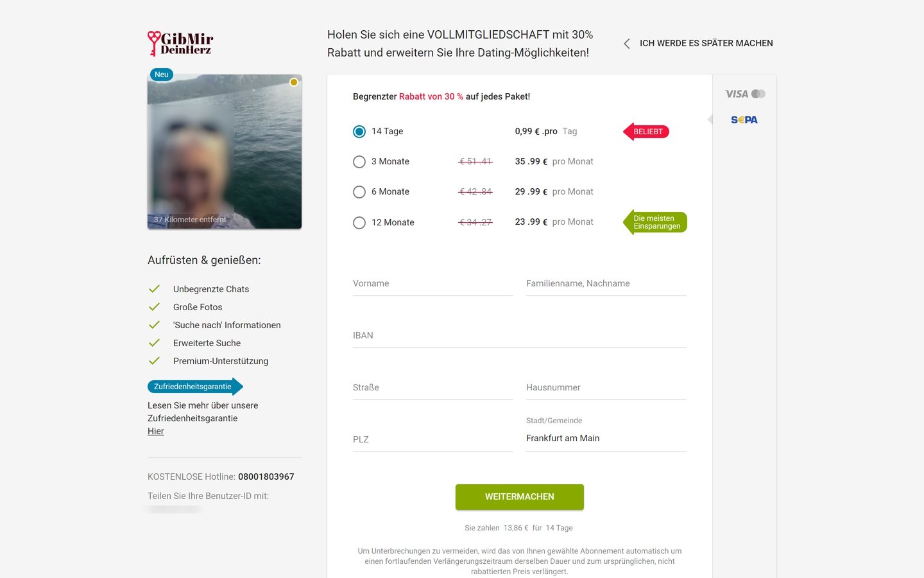
Task: Open the blurred profile photo thumbnail
Action: pos(225,152)
